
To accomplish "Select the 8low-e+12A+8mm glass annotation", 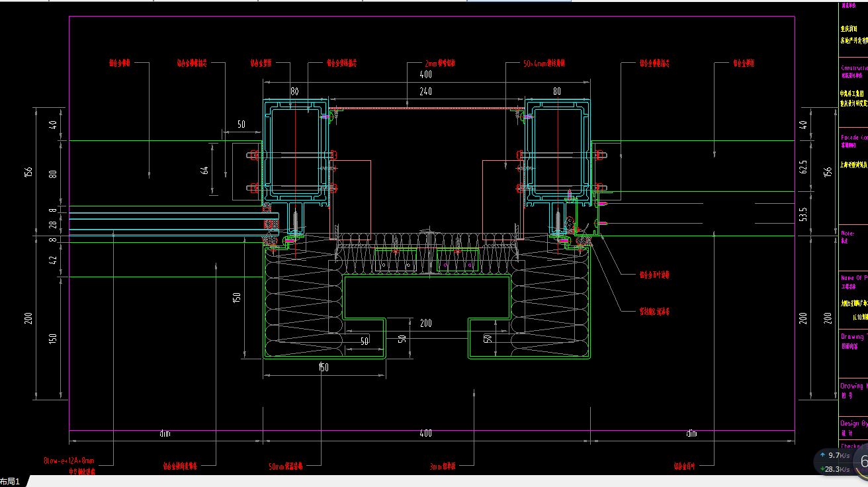I will (69, 460).
